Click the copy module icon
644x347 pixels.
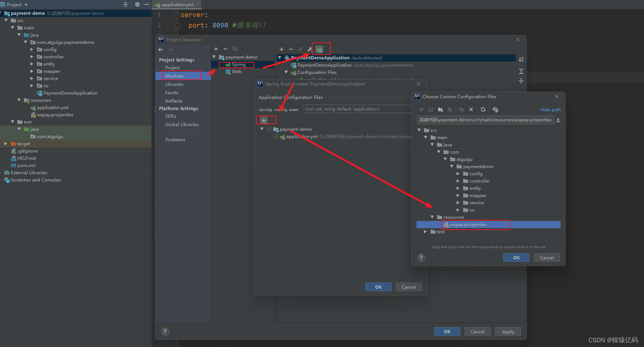pos(235,49)
